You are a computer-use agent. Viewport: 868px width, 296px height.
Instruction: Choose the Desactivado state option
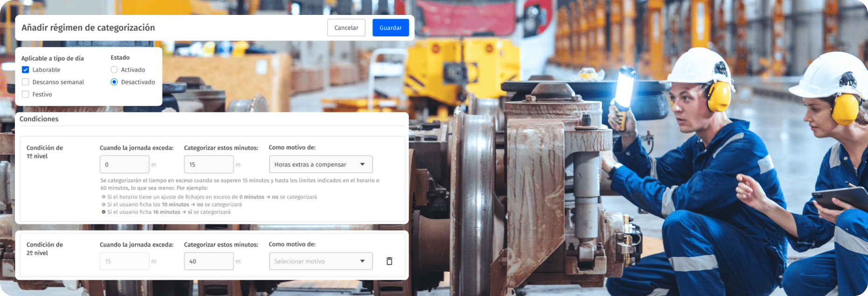tap(114, 82)
